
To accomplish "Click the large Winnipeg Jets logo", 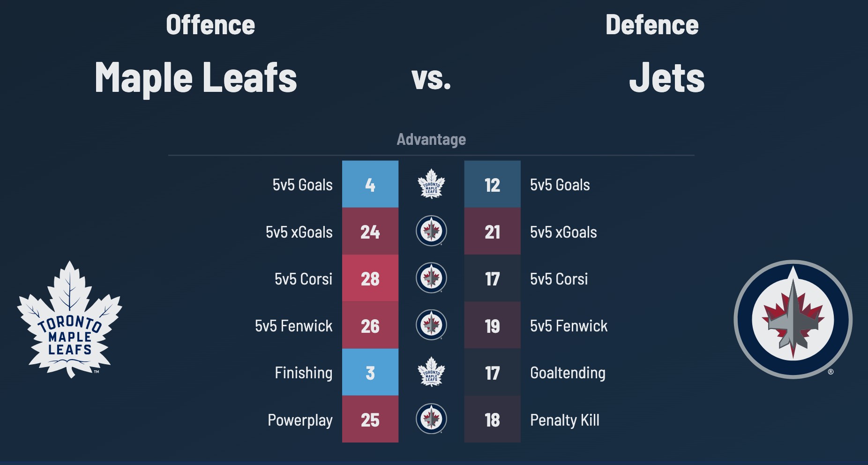I will point(793,319).
